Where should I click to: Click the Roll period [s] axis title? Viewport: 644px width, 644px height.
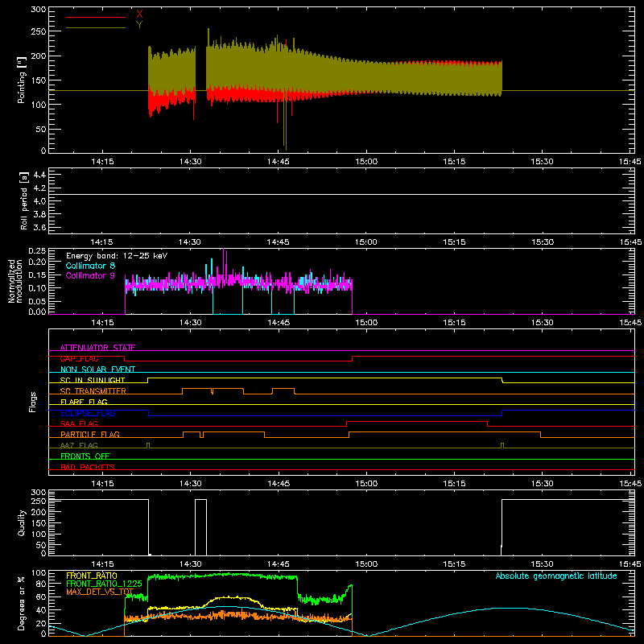click(x=23, y=200)
